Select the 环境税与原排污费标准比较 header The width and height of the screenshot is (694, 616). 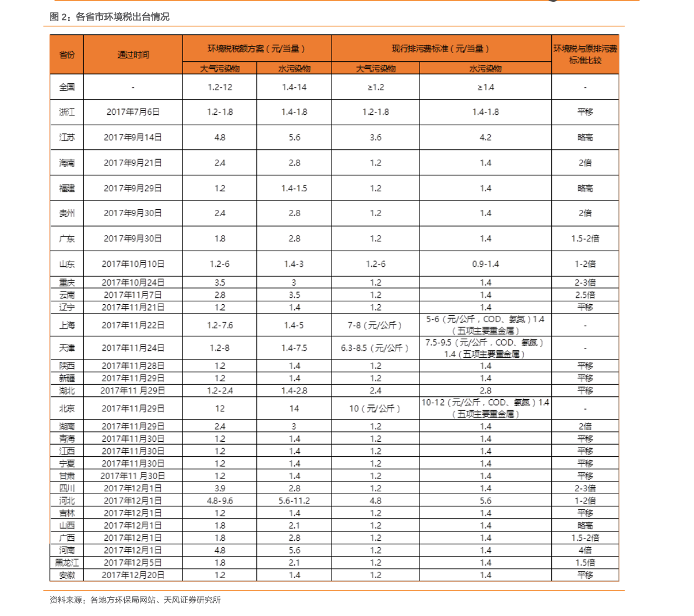[585, 54]
